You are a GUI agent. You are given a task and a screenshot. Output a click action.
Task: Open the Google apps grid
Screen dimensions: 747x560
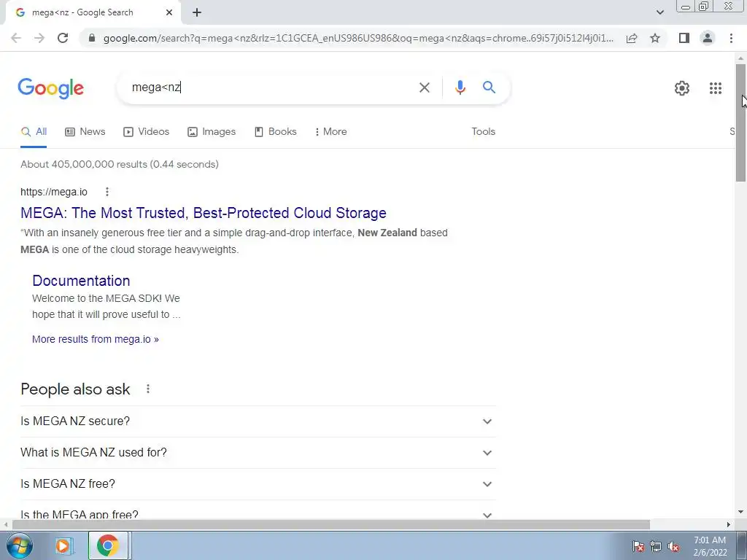(x=715, y=88)
